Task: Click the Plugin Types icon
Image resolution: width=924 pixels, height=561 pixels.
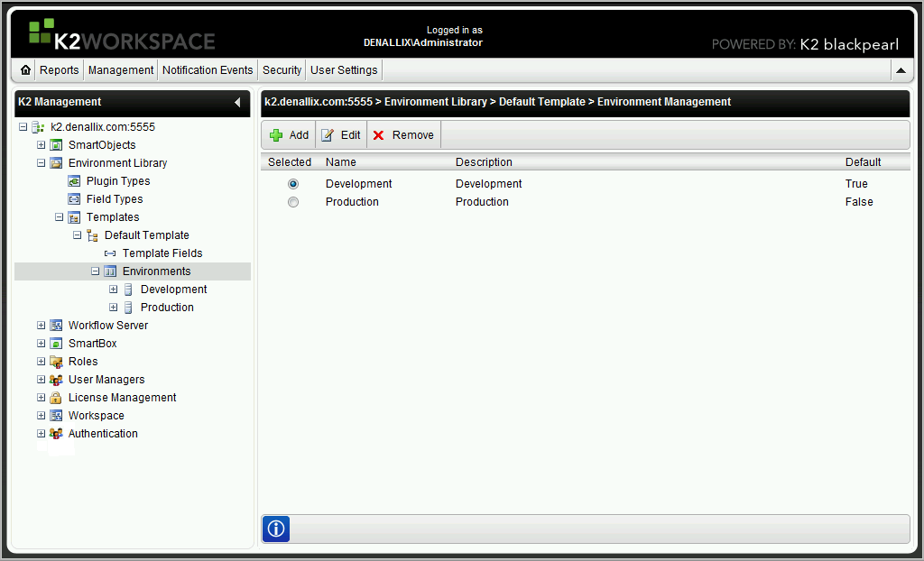Action: pos(74,181)
